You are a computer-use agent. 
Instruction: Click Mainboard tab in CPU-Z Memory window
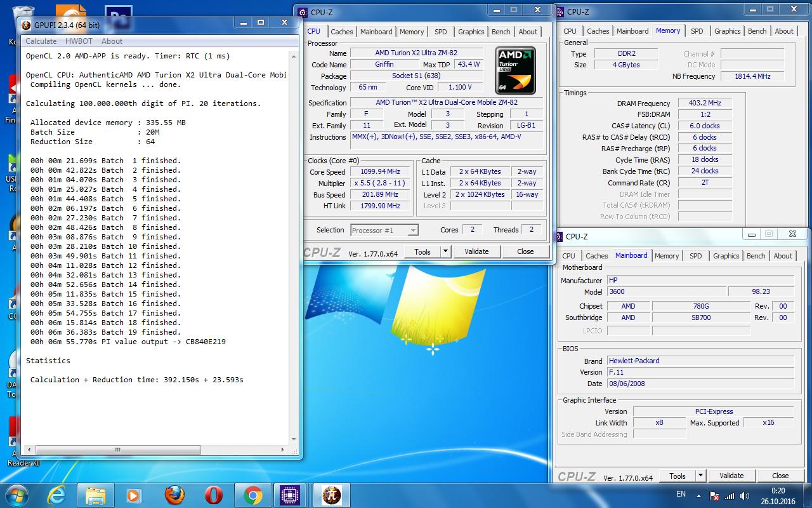tap(632, 31)
